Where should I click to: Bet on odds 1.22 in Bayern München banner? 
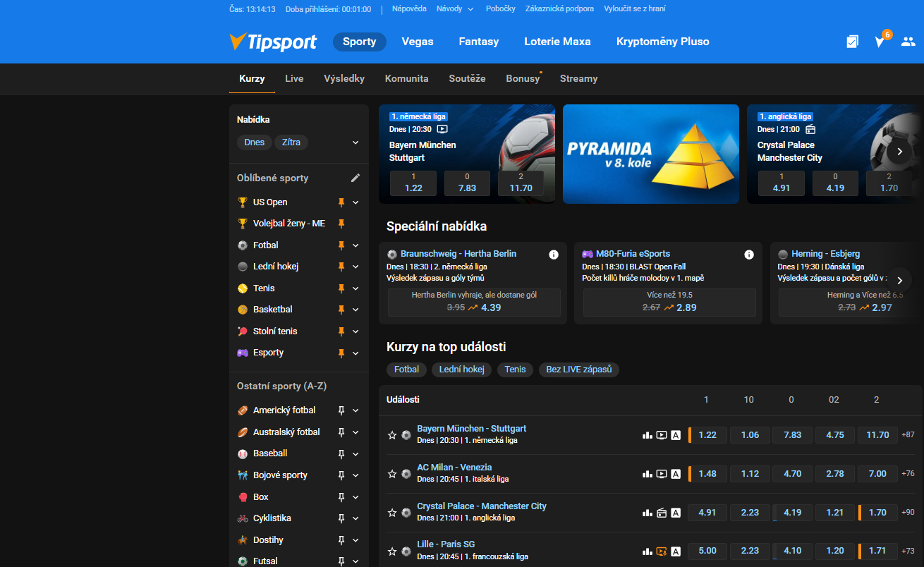[x=413, y=183]
